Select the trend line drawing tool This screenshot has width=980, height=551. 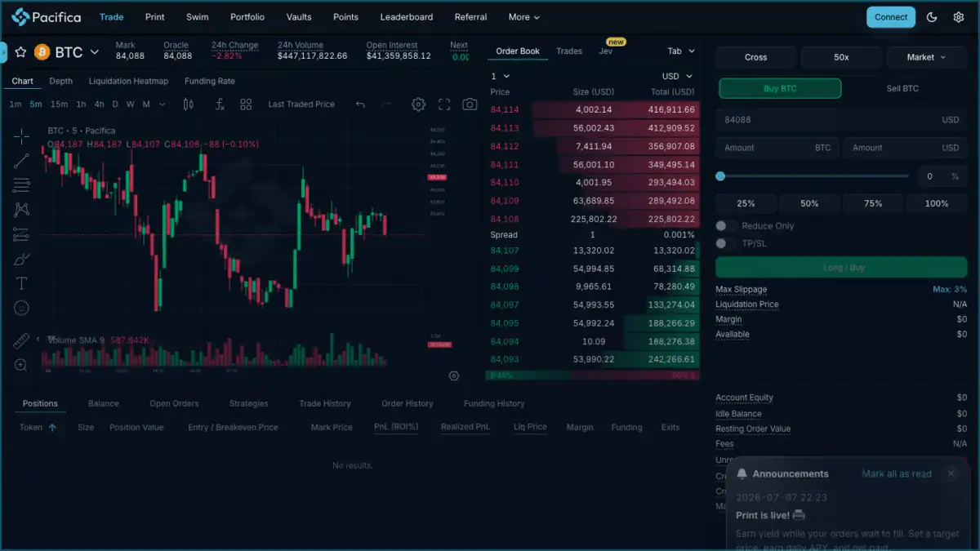pos(21,161)
